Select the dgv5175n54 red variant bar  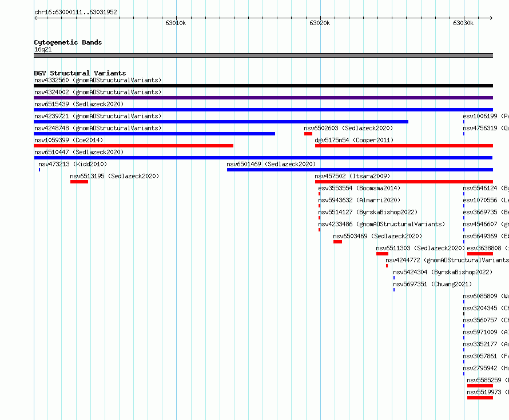coord(404,146)
